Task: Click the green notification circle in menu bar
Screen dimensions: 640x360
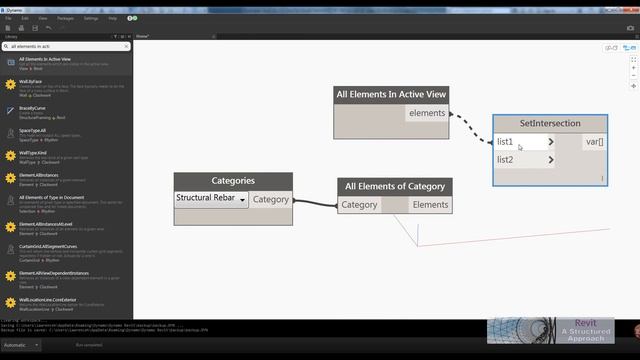Action: point(135,18)
